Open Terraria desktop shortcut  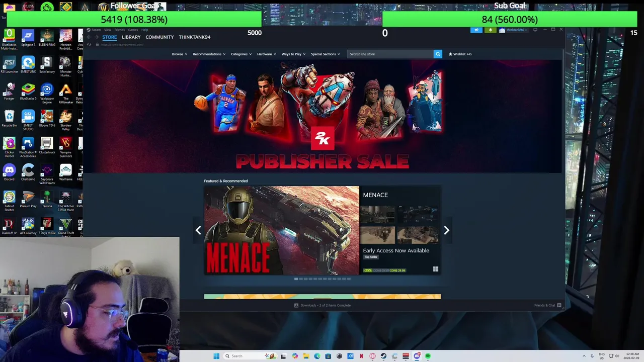(47, 199)
